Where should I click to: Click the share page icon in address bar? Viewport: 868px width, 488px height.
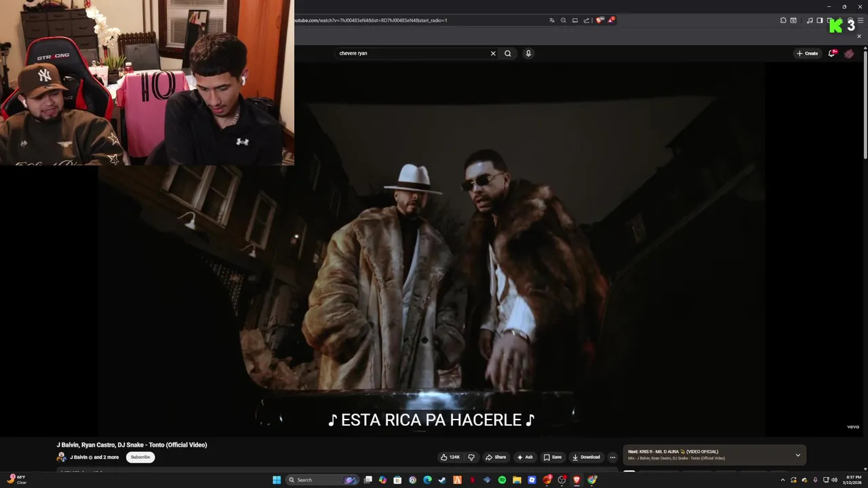[587, 20]
